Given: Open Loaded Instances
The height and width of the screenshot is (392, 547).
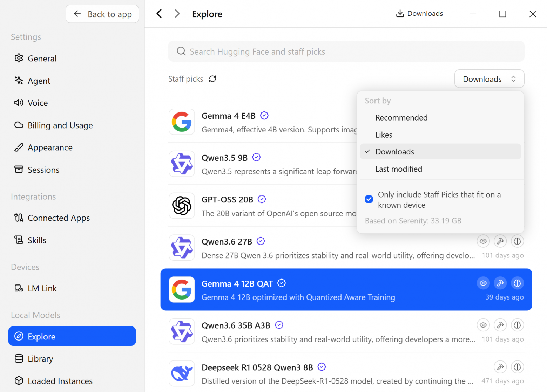Looking at the screenshot, I should pyautogui.click(x=72, y=381).
